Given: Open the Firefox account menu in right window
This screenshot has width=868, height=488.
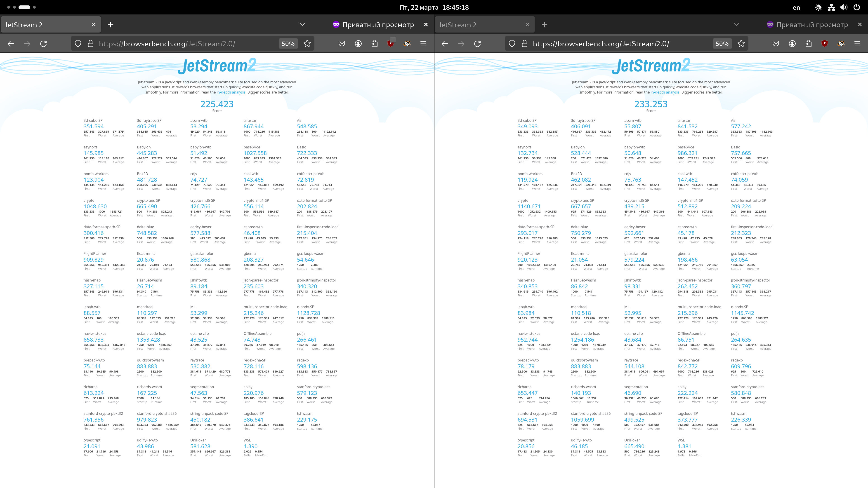Looking at the screenshot, I should [x=792, y=43].
